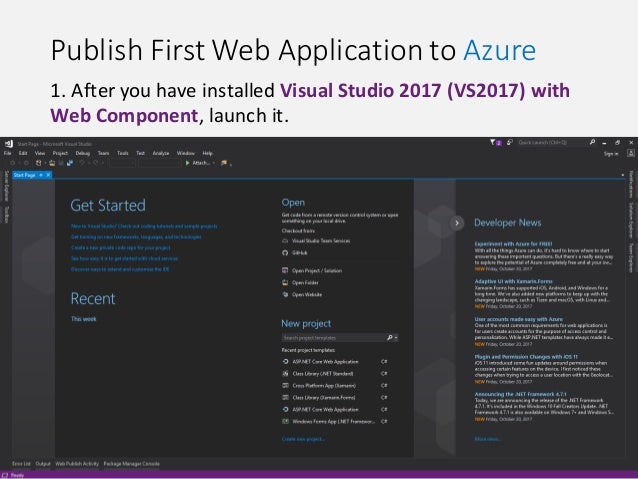The height and width of the screenshot is (479, 638).
Task: Click the Open Website globe icon
Action: (x=285, y=295)
